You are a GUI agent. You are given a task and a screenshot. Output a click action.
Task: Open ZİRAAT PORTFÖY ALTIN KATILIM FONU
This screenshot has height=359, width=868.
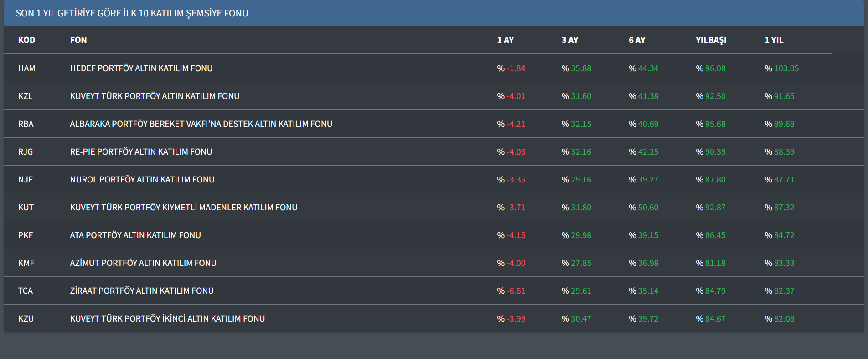[142, 291]
